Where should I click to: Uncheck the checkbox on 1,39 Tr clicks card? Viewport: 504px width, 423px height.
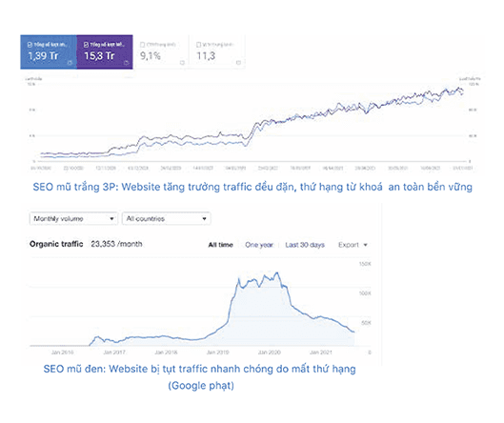[30, 45]
